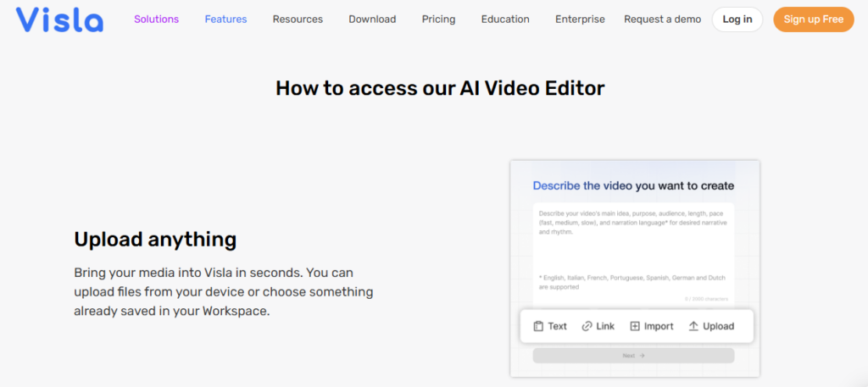Open the Enterprise page
This screenshot has width=868, height=387.
(x=580, y=19)
